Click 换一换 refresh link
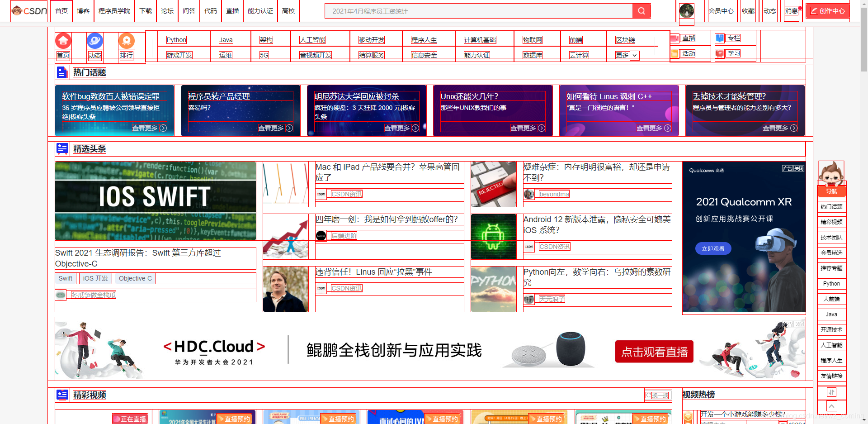The width and height of the screenshot is (868, 424). click(657, 395)
